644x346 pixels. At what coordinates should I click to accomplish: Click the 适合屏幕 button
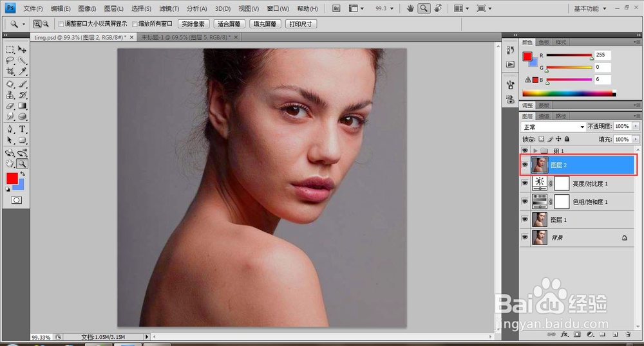tap(229, 24)
